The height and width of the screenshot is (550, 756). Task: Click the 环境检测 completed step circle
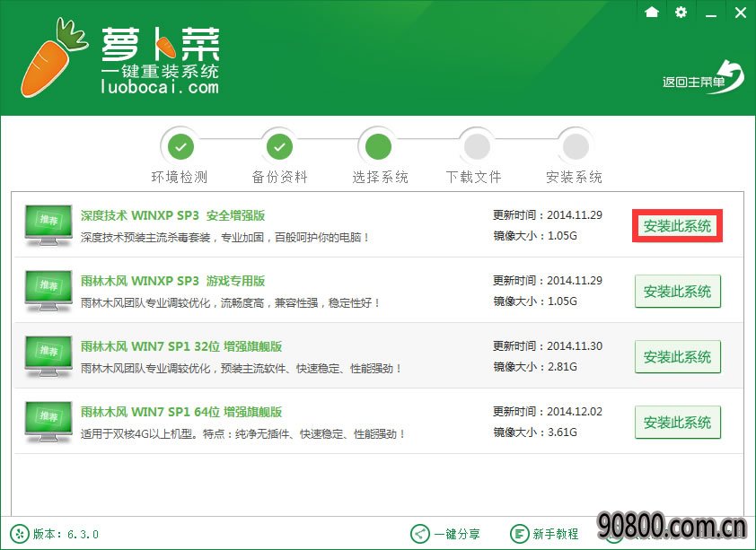[180, 146]
